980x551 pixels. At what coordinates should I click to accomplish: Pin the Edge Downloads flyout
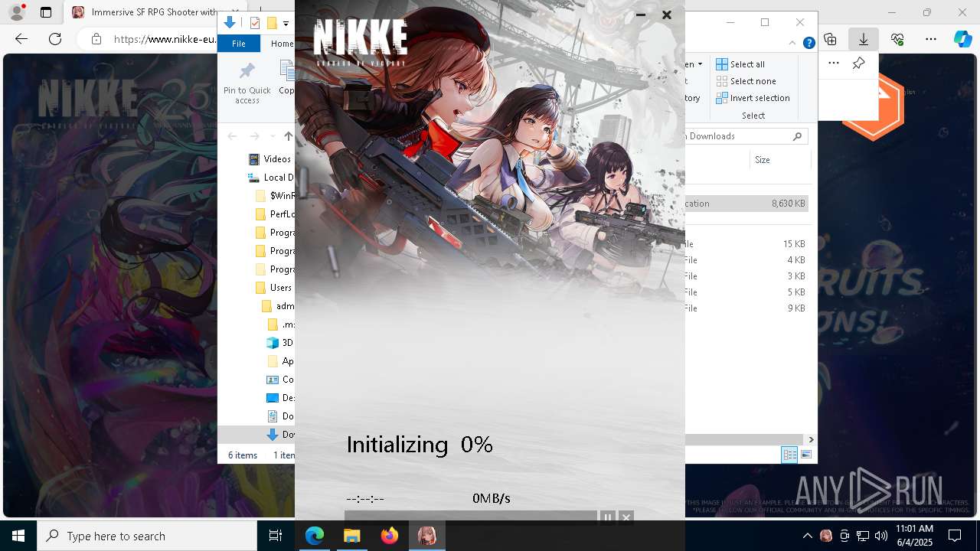[859, 64]
